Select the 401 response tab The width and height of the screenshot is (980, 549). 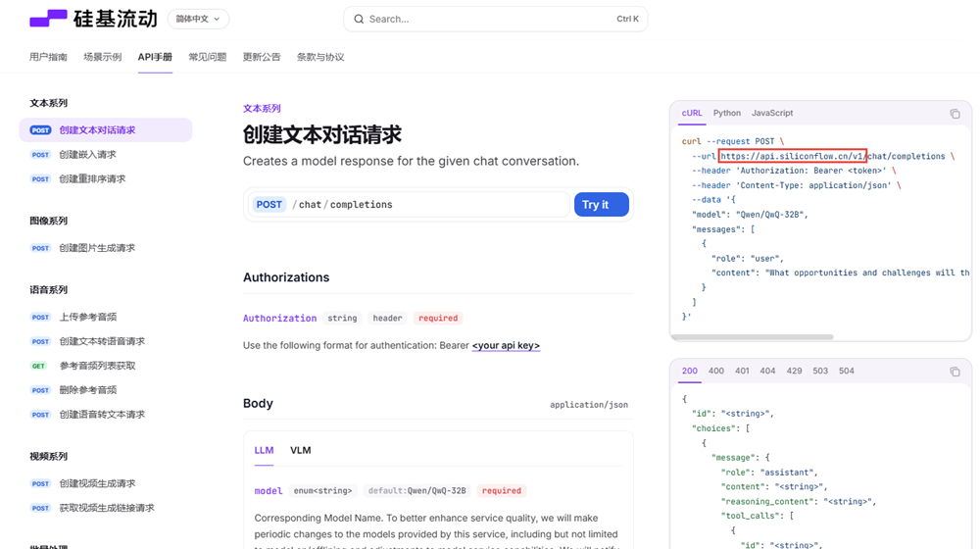tap(742, 371)
